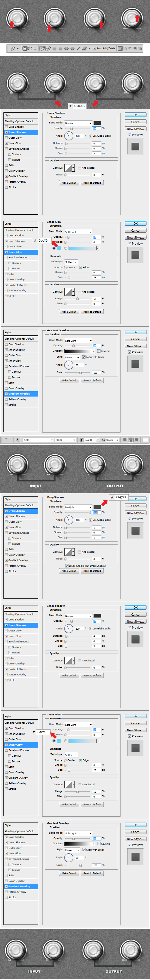
Task: Click Angle dial in Drop Shadow dialog
Action: pyautogui.click(x=68, y=520)
